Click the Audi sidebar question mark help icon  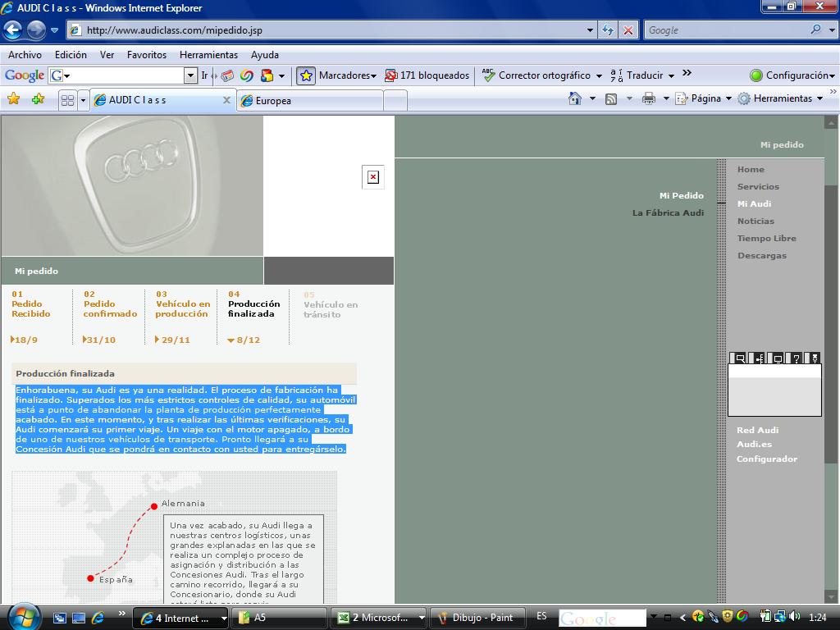click(796, 358)
